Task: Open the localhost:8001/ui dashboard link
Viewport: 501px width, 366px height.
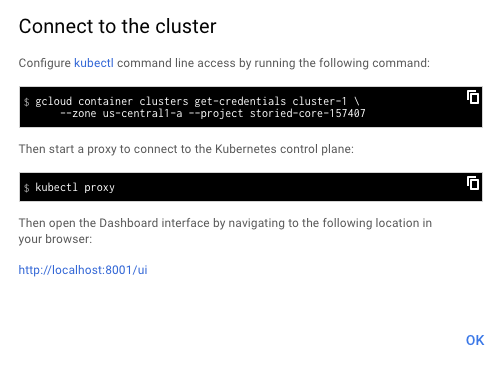Action: (83, 270)
